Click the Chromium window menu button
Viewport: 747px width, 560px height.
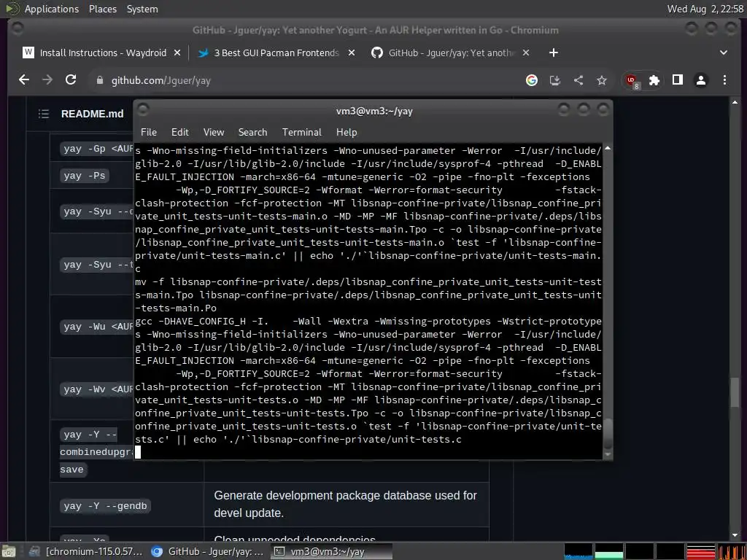coord(18,29)
